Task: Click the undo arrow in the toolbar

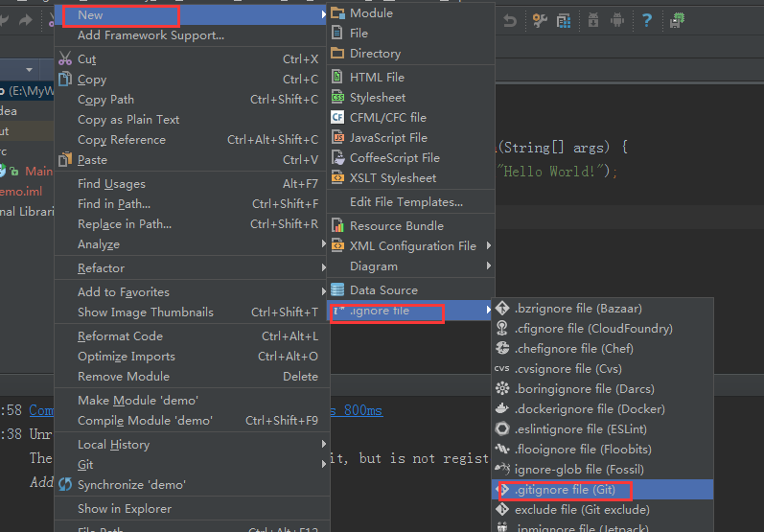Action: coord(510,20)
